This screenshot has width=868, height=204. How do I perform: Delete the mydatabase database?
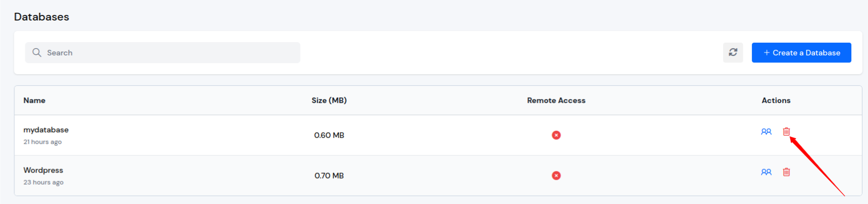pyautogui.click(x=786, y=131)
